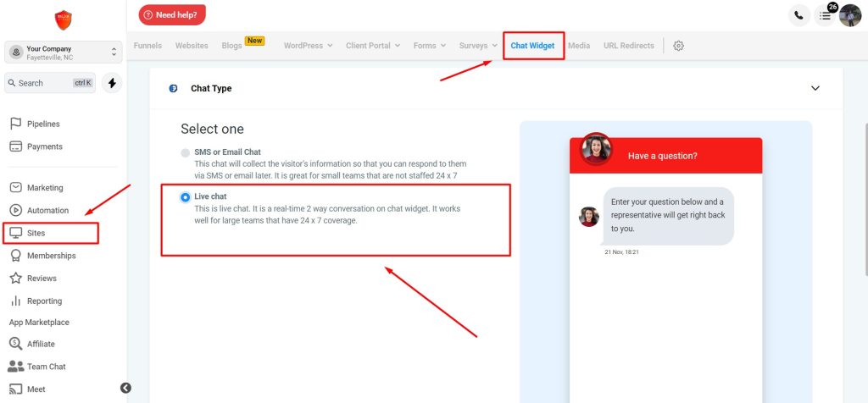
Task: Open the Your Company account switcher
Action: pyautogui.click(x=63, y=52)
